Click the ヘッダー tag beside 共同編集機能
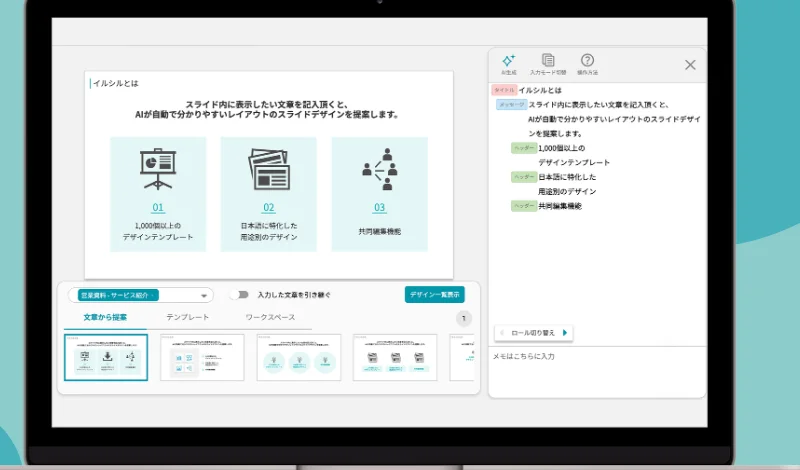 524,206
